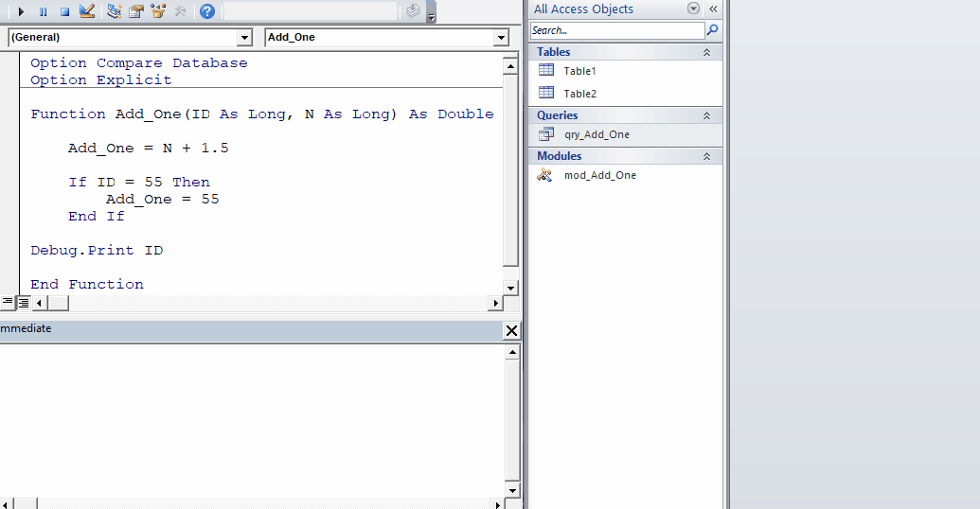This screenshot has width=980, height=509.
Task: Click inside the Immediate window pane
Action: [251, 420]
